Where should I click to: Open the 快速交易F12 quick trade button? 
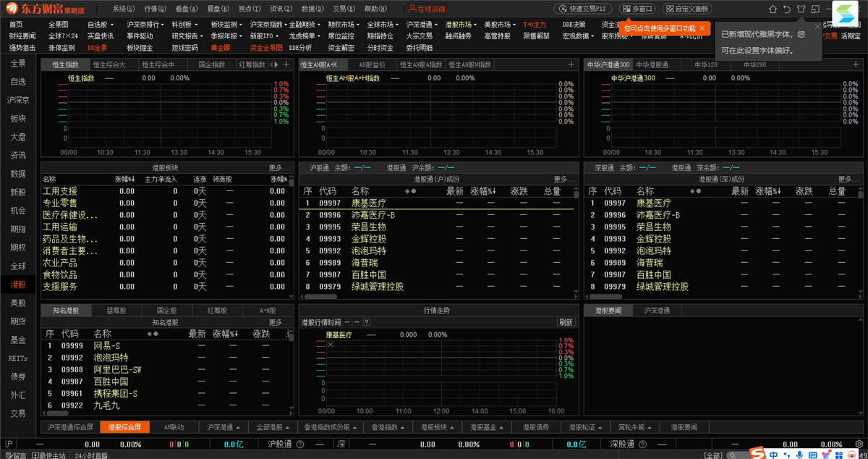(x=584, y=9)
